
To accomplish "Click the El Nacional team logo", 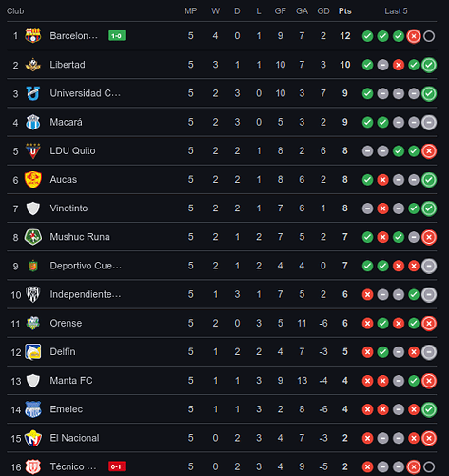I will (x=33, y=438).
